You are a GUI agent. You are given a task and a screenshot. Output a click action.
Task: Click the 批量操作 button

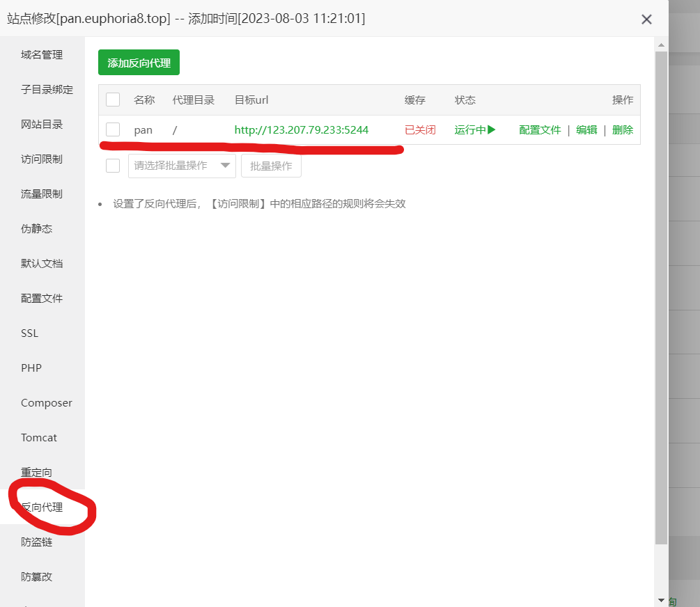[271, 166]
